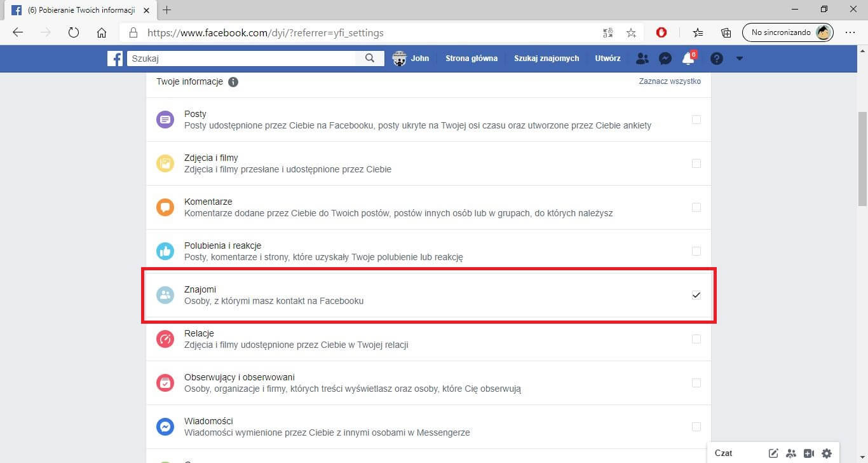Screen dimensions: 868x463
Task: Reload the page with refresh icon
Action: [73, 32]
